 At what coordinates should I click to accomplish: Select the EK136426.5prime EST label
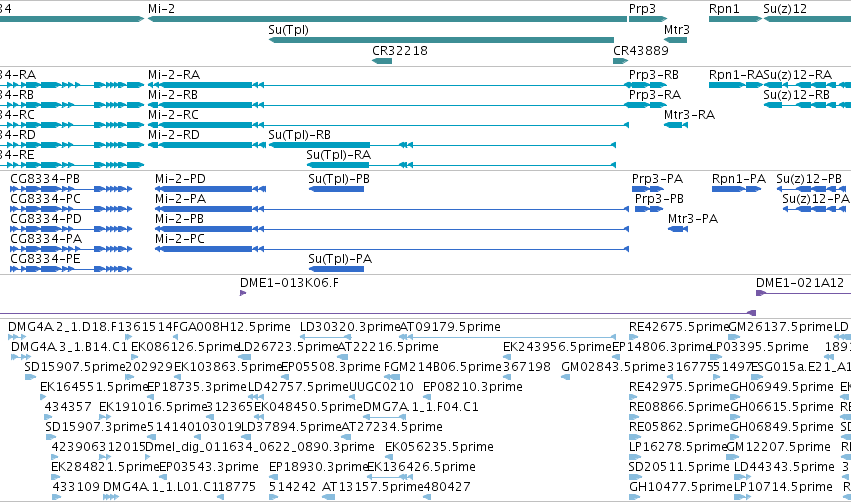(422, 467)
